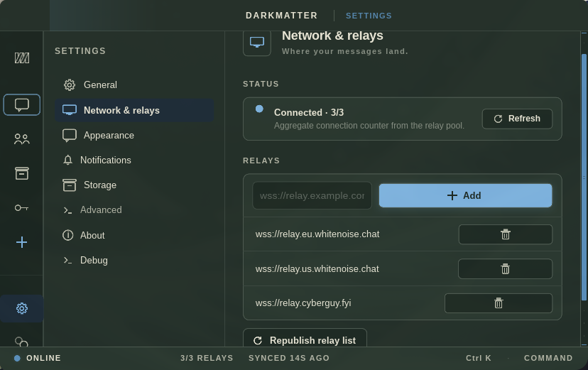Focus the wss://relay.example.com input field

point(312,196)
